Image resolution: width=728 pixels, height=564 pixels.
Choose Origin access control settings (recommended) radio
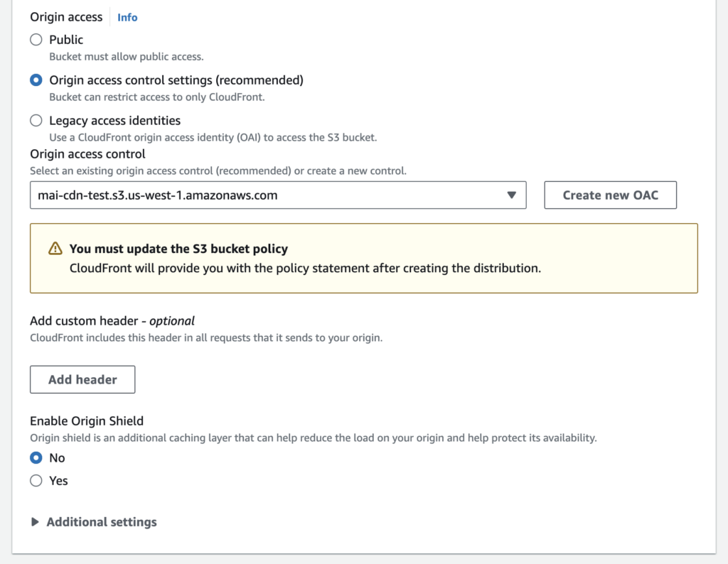coord(36,80)
